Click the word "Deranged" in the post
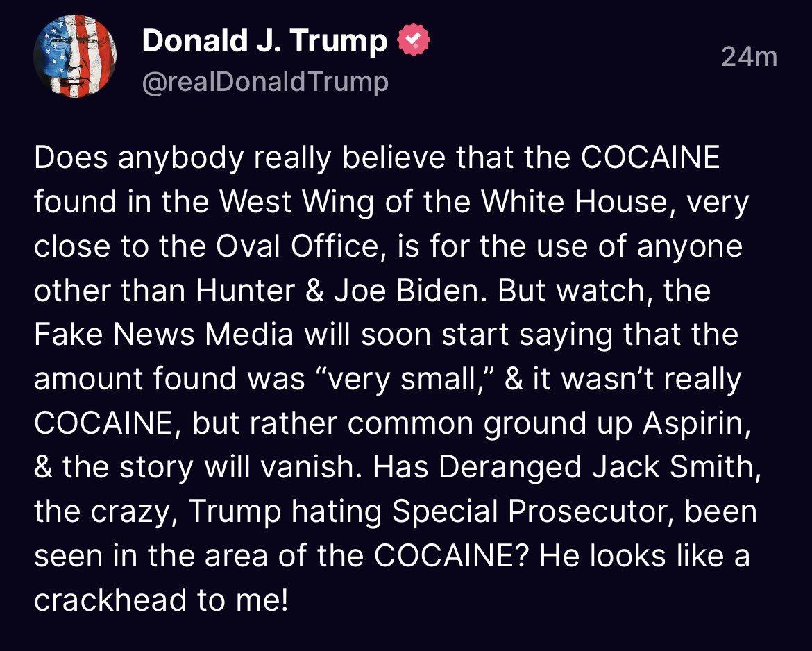 pos(510,467)
